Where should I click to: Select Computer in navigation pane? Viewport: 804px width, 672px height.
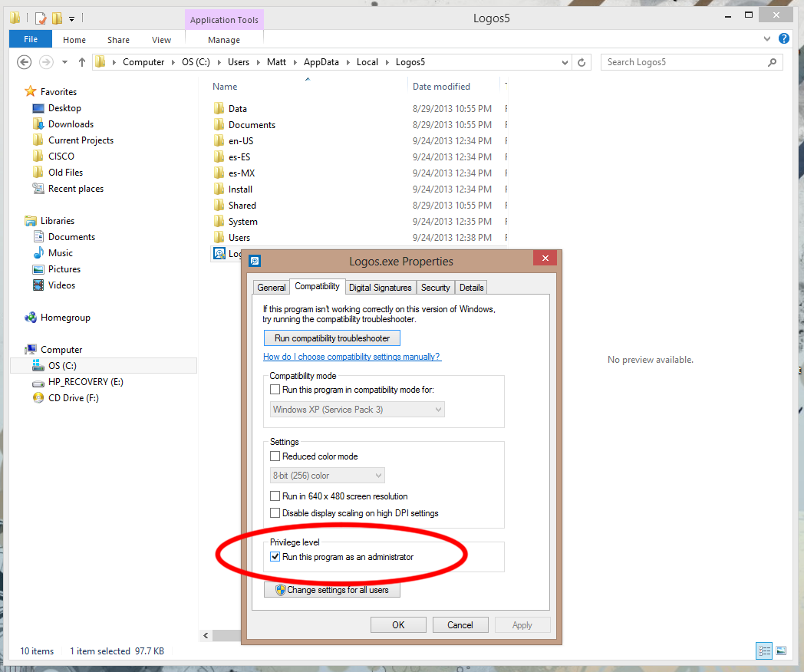pos(61,350)
